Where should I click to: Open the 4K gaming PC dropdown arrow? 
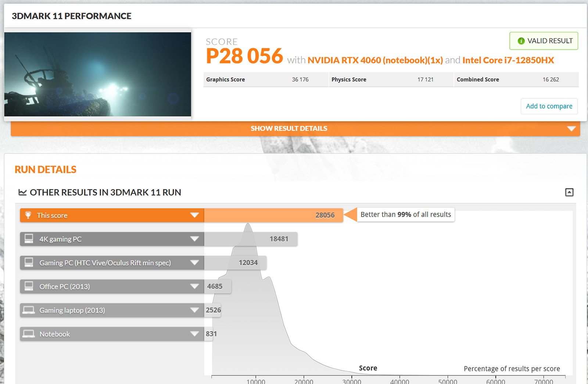tap(195, 239)
